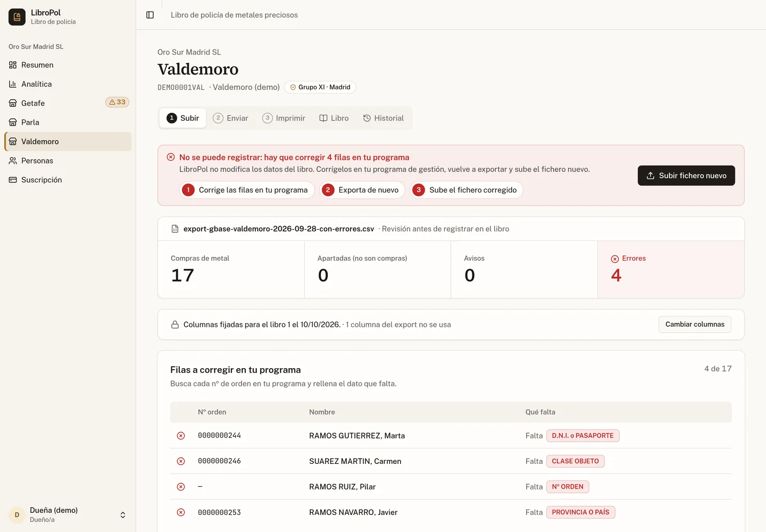The width and height of the screenshot is (766, 532).
Task: Click the error icon in the red alert banner
Action: [171, 157]
